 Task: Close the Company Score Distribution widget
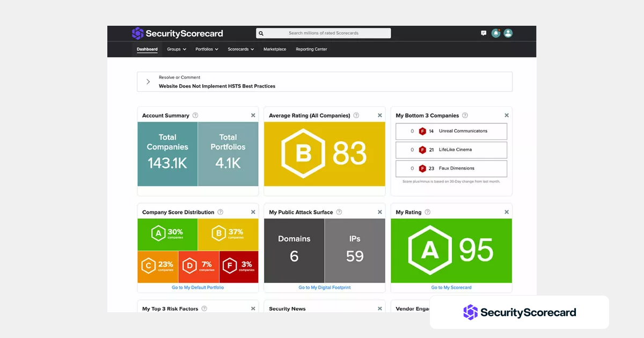tap(253, 212)
